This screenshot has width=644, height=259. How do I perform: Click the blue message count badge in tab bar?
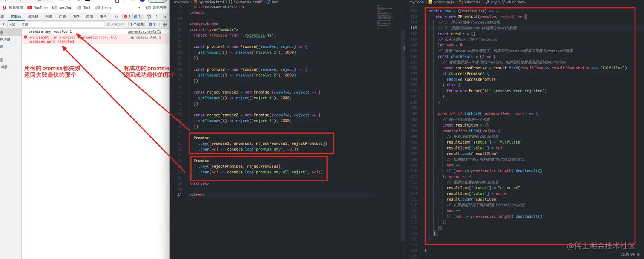[x=137, y=17]
